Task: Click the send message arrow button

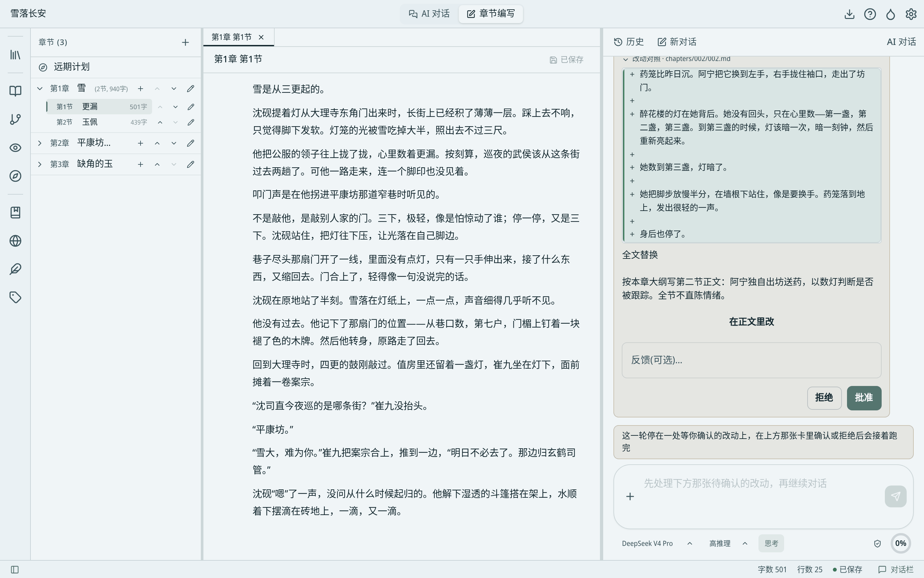Action: click(x=895, y=496)
